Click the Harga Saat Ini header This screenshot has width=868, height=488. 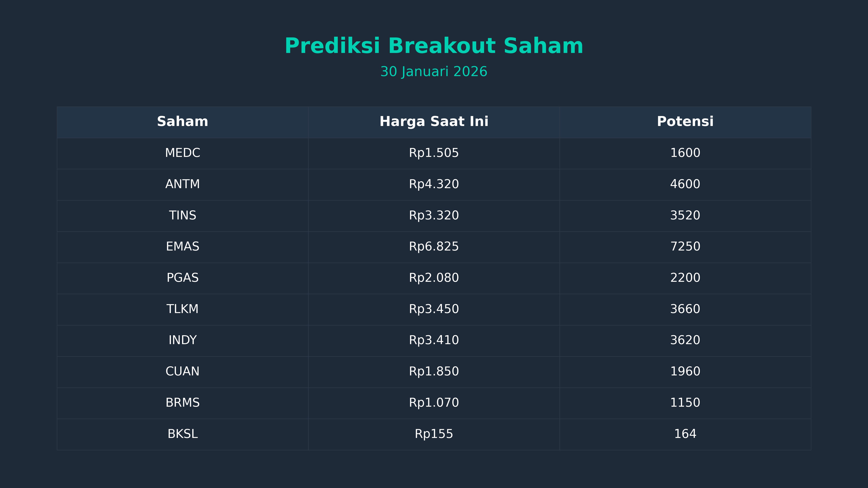click(434, 122)
